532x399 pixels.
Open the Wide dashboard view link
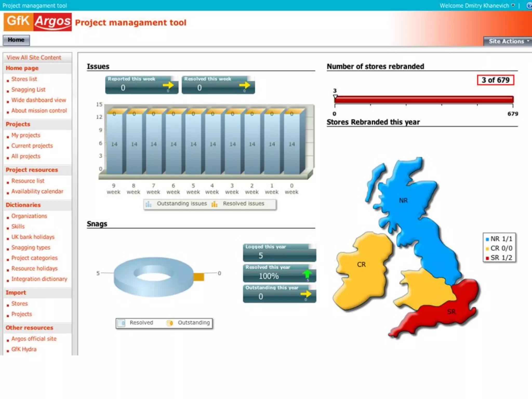click(38, 100)
